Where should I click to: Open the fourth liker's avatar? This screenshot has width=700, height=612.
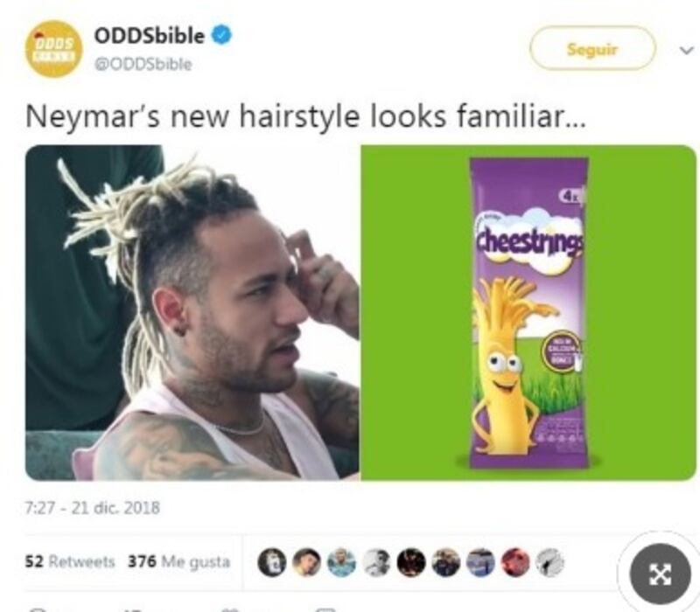[376, 561]
